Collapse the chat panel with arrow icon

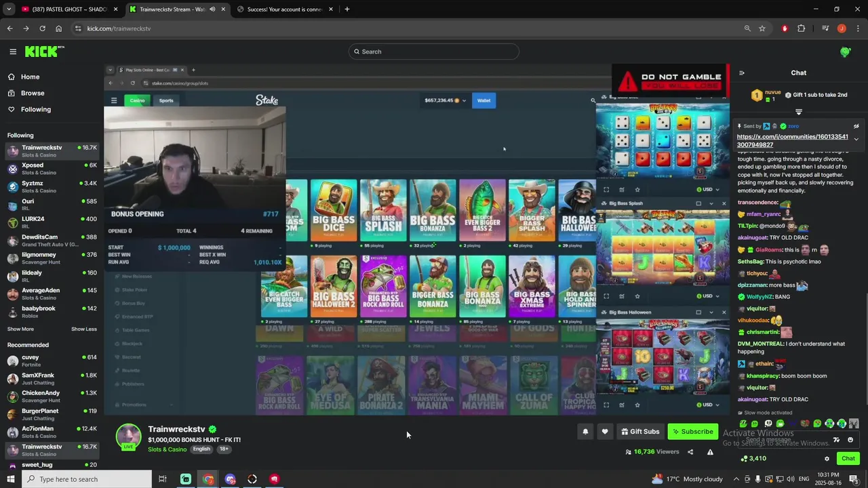click(x=741, y=73)
